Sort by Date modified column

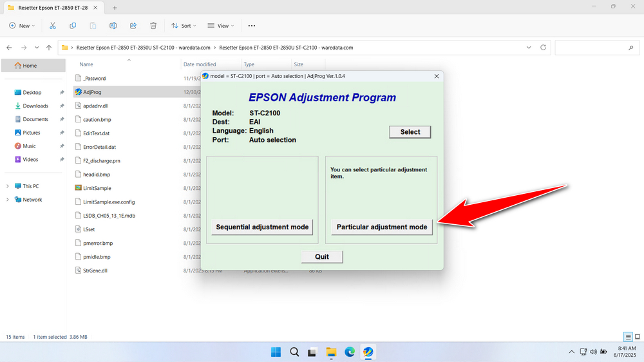point(200,64)
